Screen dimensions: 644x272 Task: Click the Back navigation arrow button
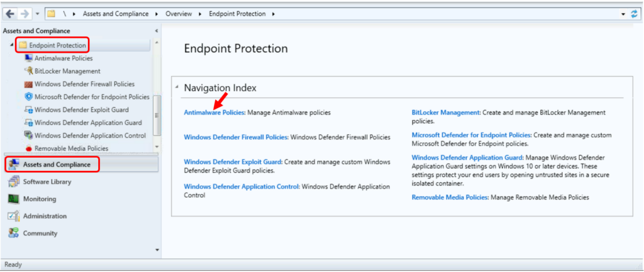(10, 14)
